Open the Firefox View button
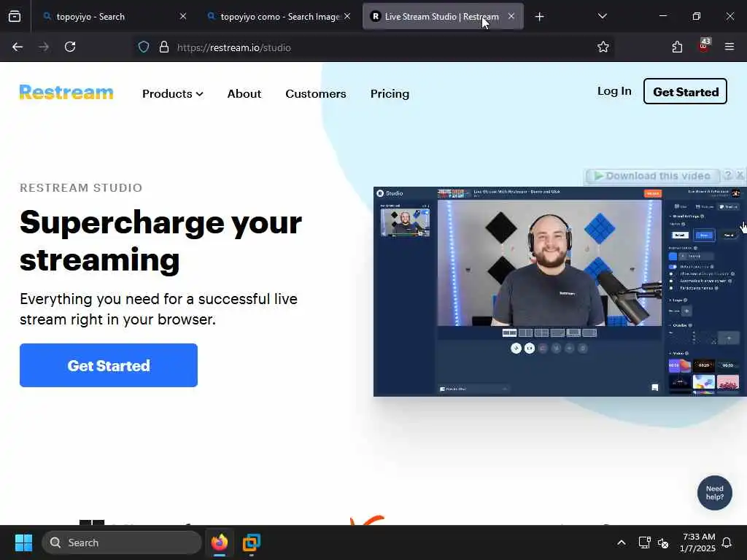This screenshot has height=560, width=747. click(15, 17)
